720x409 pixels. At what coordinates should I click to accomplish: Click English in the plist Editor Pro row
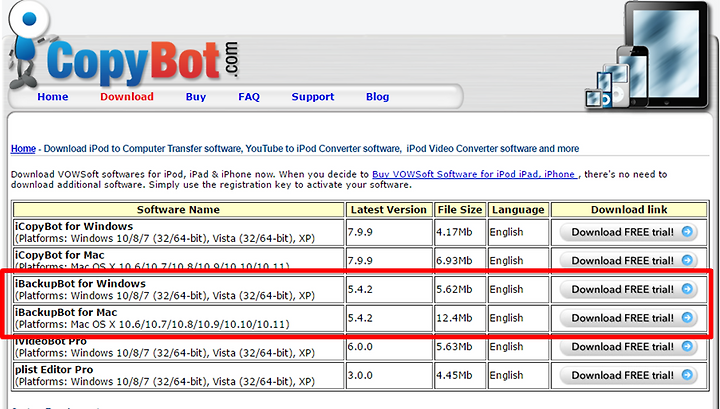click(x=506, y=375)
